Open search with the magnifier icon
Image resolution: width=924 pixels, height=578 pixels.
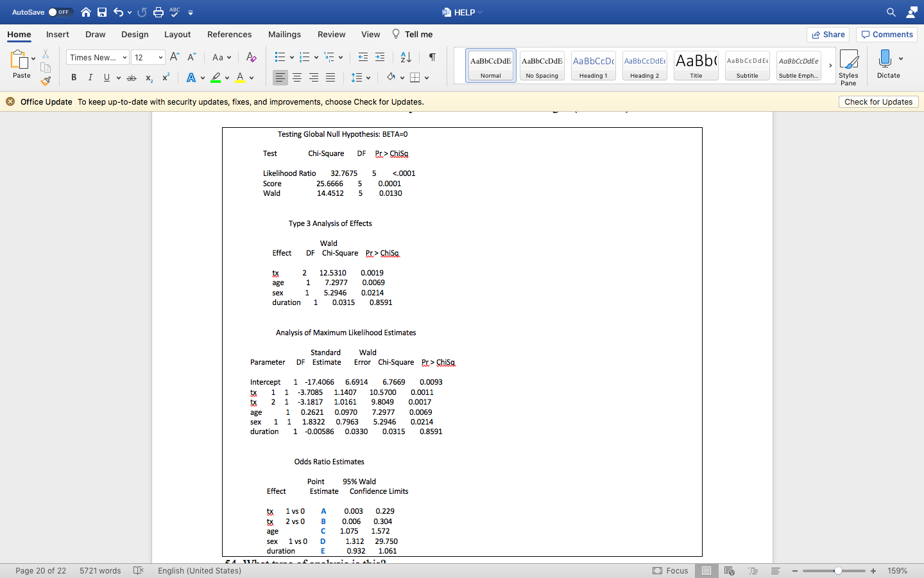click(891, 12)
